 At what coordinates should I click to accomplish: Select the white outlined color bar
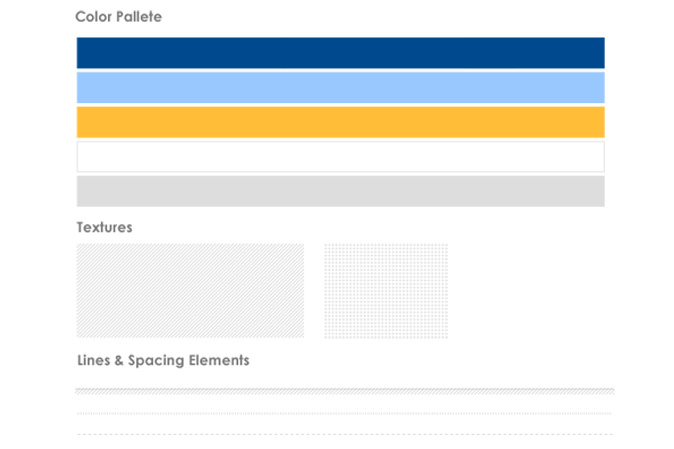click(340, 156)
